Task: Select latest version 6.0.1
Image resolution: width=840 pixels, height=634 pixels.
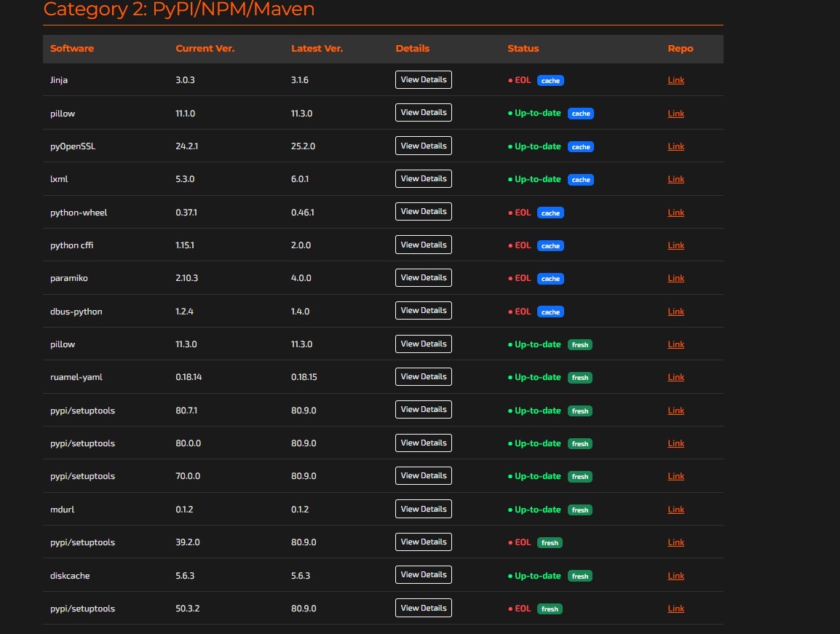Action: [300, 179]
